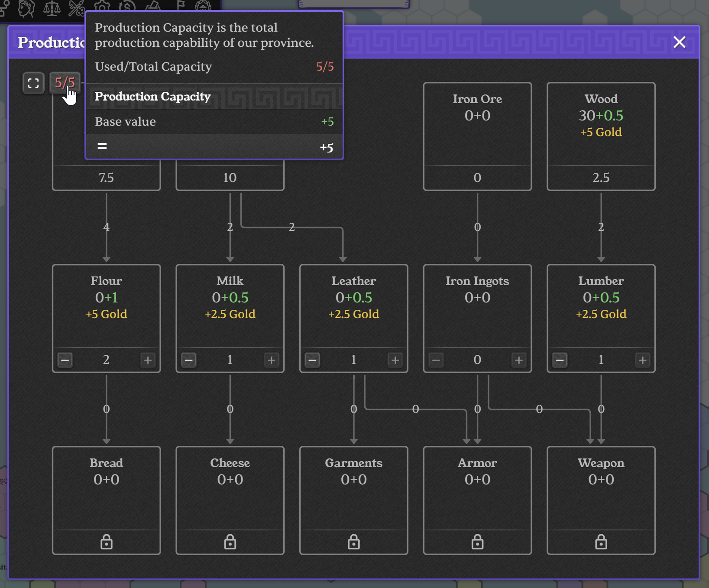Viewport: 709px width, 588px height.
Task: Increase Iron Ingots production with plus
Action: (519, 360)
